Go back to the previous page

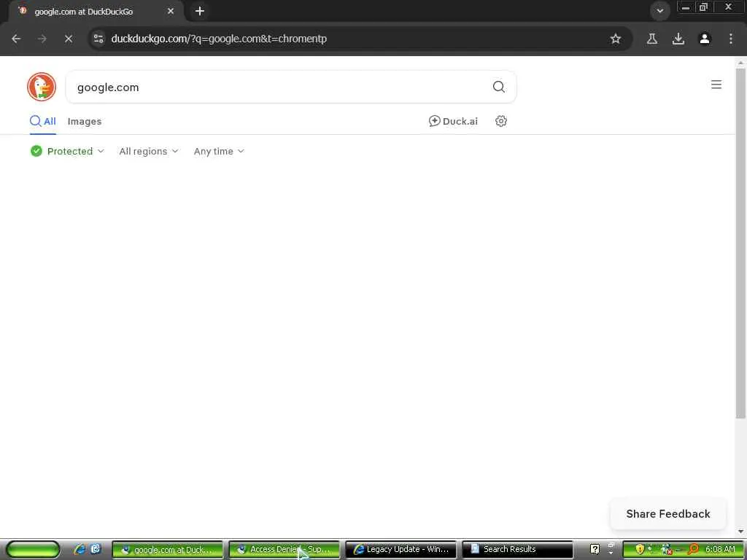tap(16, 39)
